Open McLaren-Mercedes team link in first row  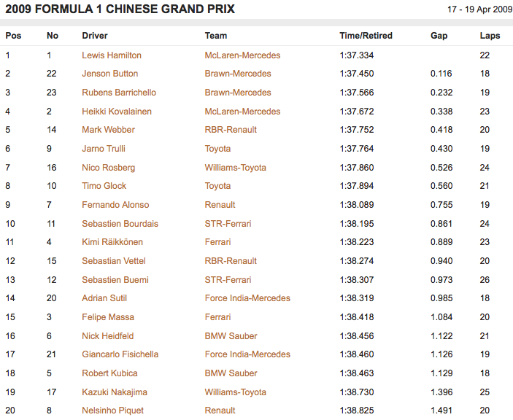tap(242, 55)
